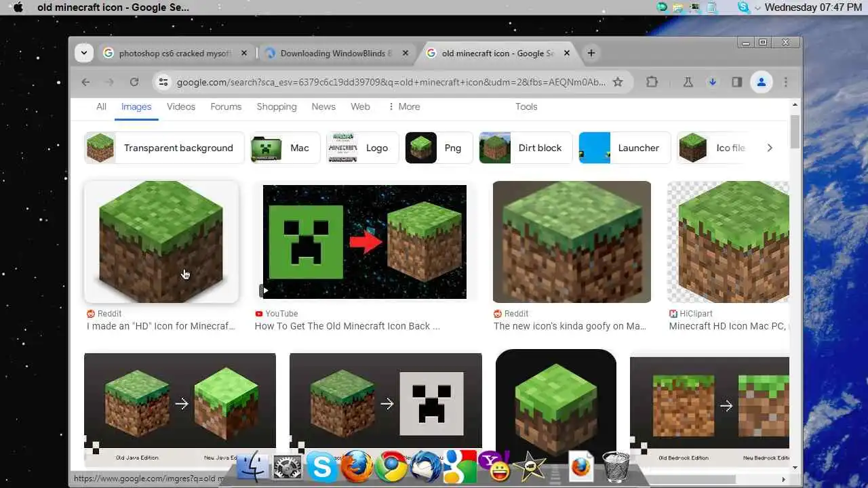The image size is (868, 488).
Task: Filter images by Mac chip
Action: tap(285, 148)
